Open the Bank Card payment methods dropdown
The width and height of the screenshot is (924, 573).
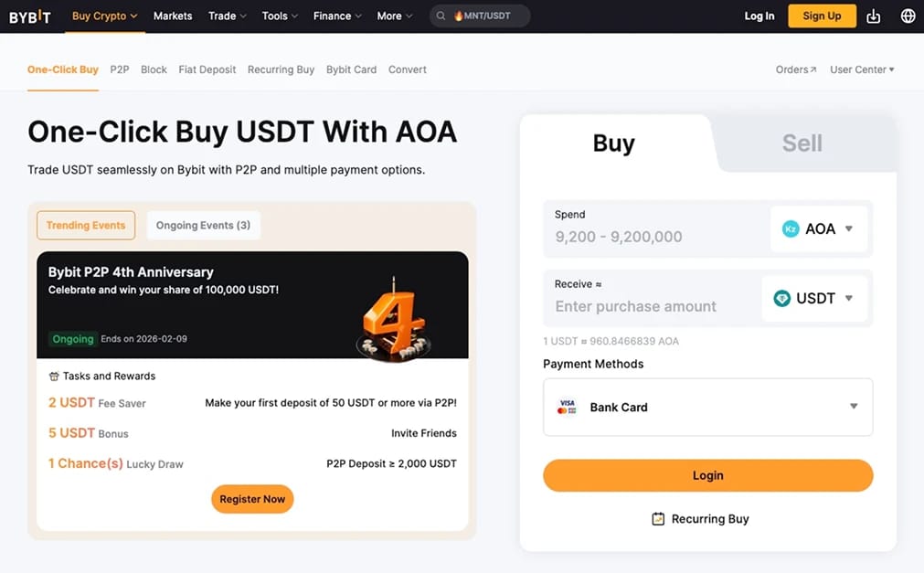pyautogui.click(x=707, y=408)
